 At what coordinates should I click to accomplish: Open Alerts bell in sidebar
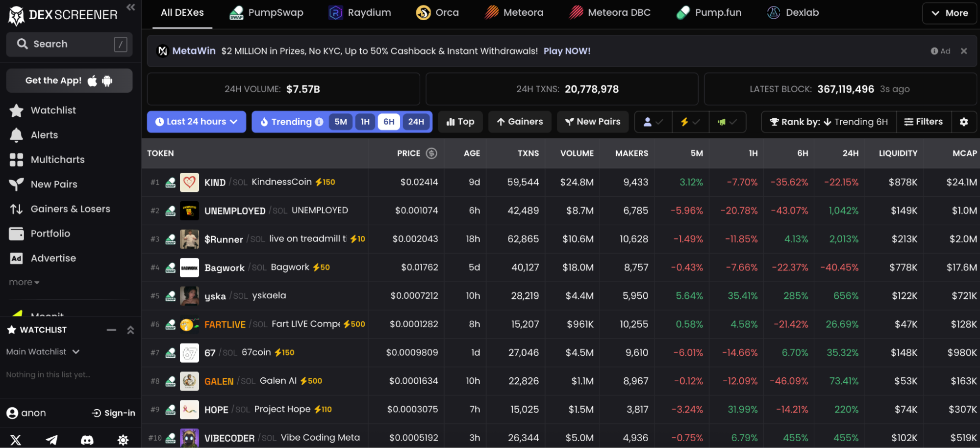(16, 135)
